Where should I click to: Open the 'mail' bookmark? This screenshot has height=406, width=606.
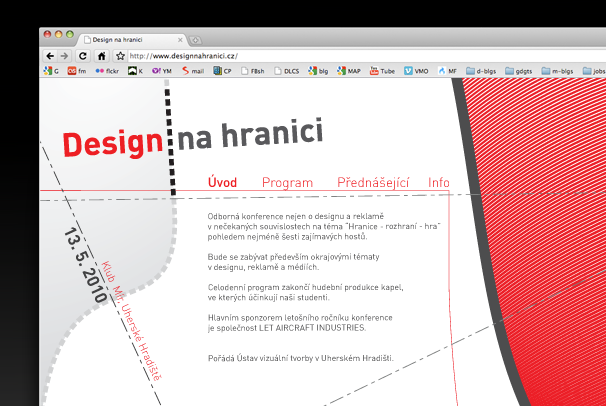[192, 72]
